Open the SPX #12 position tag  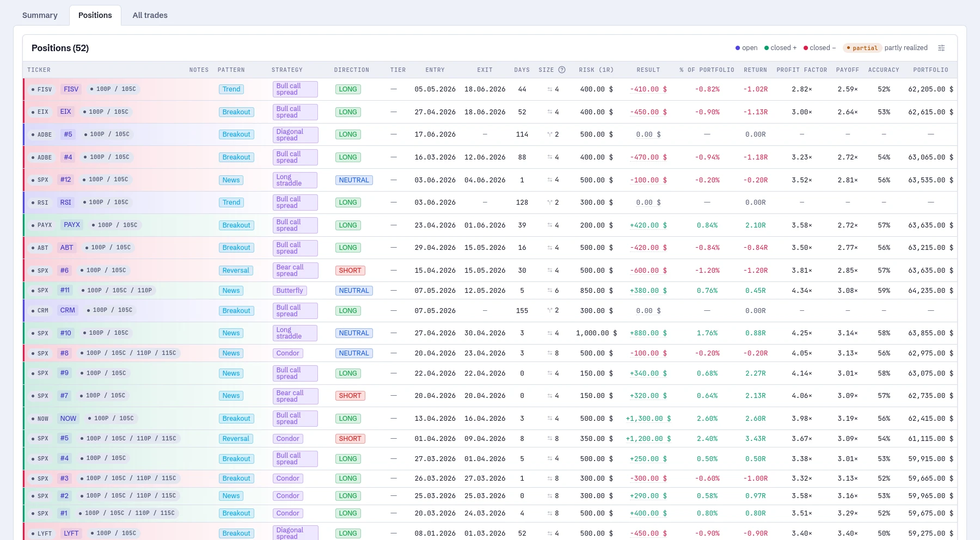click(65, 180)
